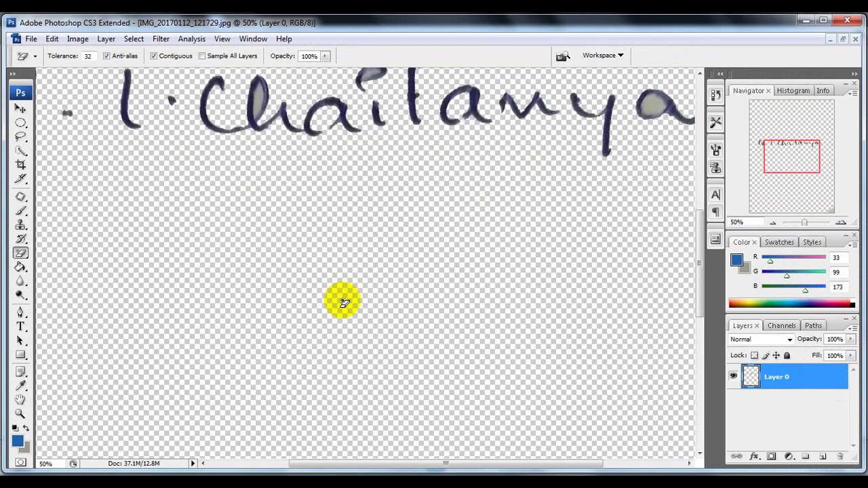Switch to the Swatches tab

point(779,242)
